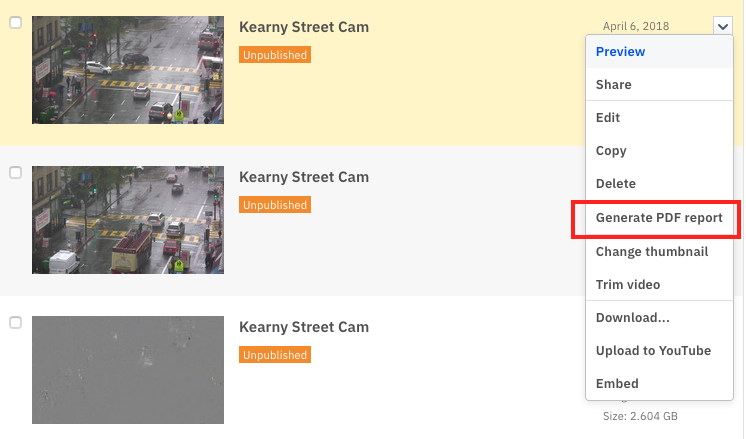Viewport: 746px width, 439px height.
Task: Check the third Kearny Street Cam checkbox
Action: [16, 322]
